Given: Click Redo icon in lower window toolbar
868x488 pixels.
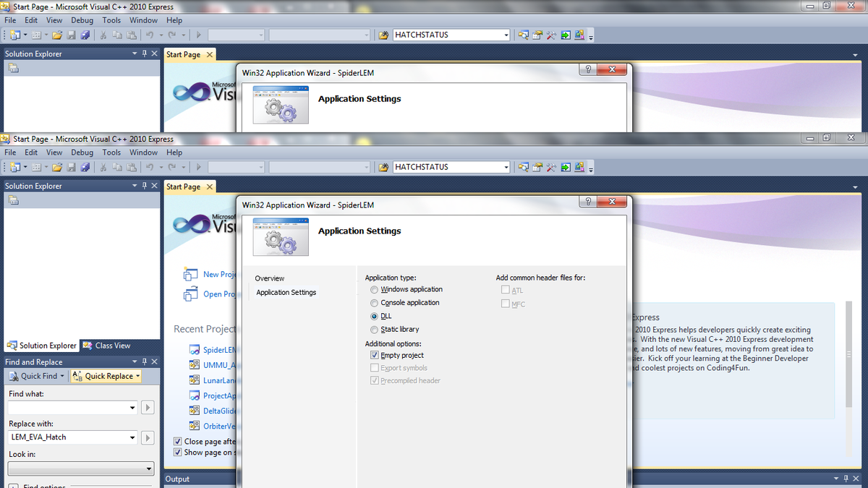Looking at the screenshot, I should coord(171,167).
